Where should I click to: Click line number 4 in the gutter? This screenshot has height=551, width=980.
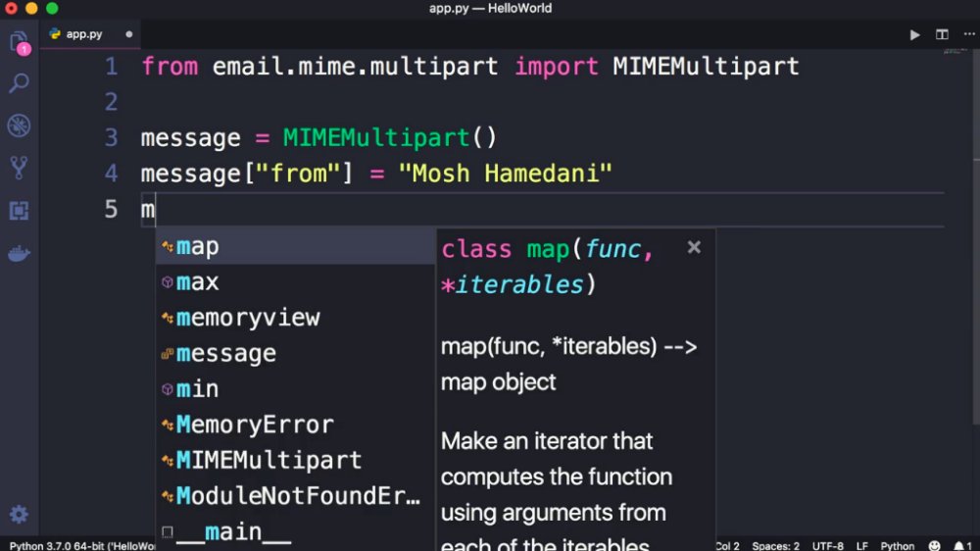tap(112, 174)
